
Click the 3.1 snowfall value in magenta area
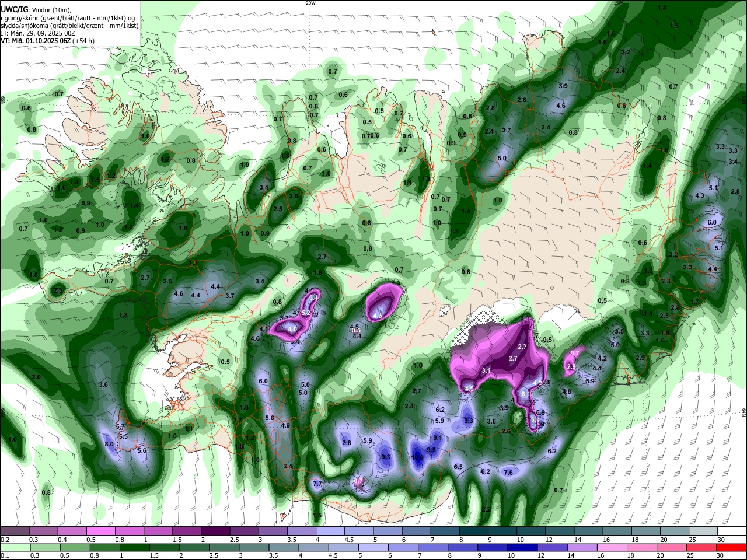point(486,370)
